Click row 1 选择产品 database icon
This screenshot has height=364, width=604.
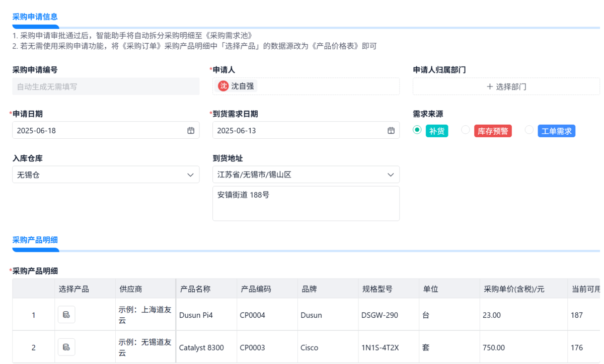(x=66, y=315)
